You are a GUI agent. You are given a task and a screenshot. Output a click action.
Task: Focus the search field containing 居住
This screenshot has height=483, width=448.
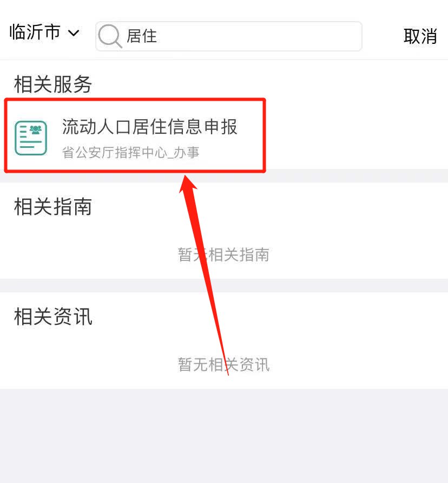pos(229,36)
